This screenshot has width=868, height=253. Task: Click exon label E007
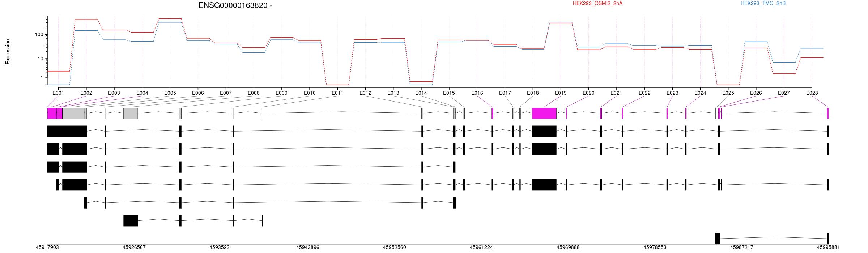tap(226, 93)
